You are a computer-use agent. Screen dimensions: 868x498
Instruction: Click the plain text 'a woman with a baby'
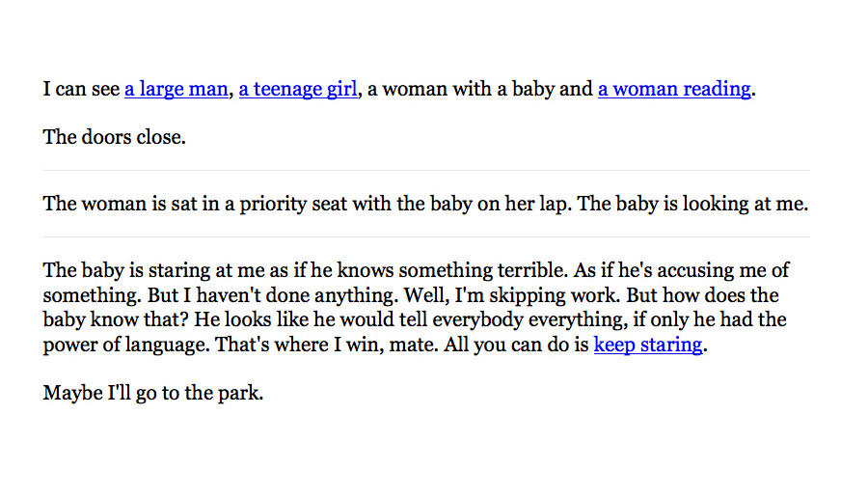pyautogui.click(x=439, y=89)
